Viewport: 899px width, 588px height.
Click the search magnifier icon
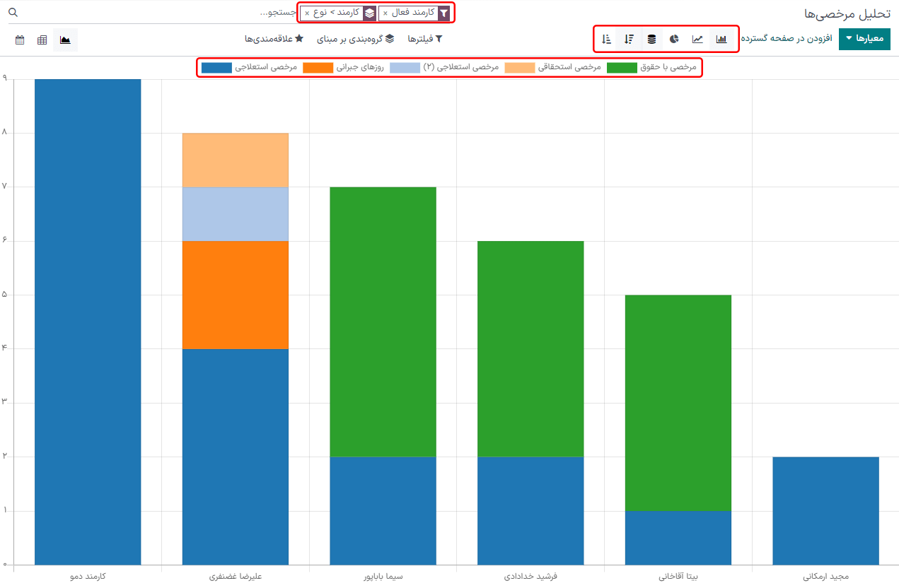[x=13, y=13]
